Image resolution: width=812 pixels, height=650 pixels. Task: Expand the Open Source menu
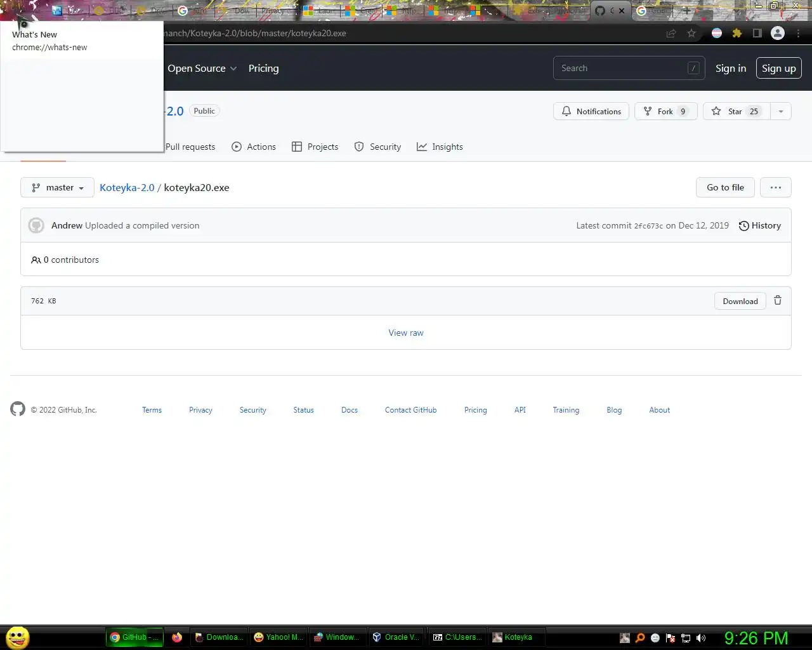tap(202, 68)
